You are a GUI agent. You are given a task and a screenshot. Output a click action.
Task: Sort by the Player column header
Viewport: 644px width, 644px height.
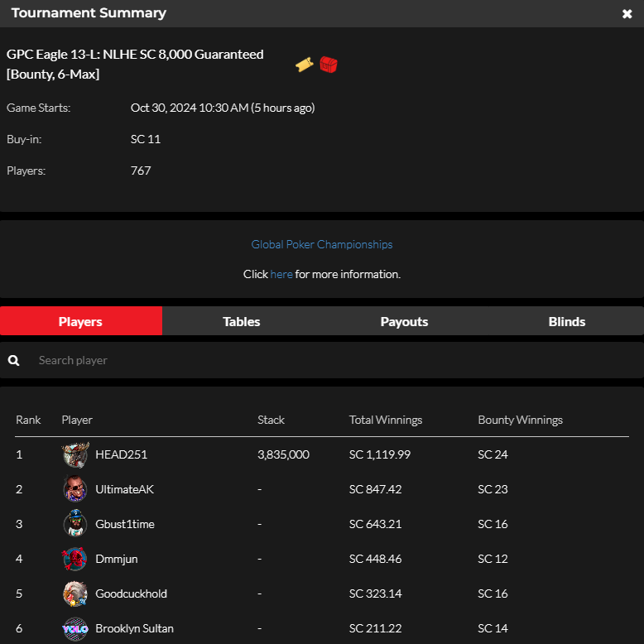click(x=77, y=420)
